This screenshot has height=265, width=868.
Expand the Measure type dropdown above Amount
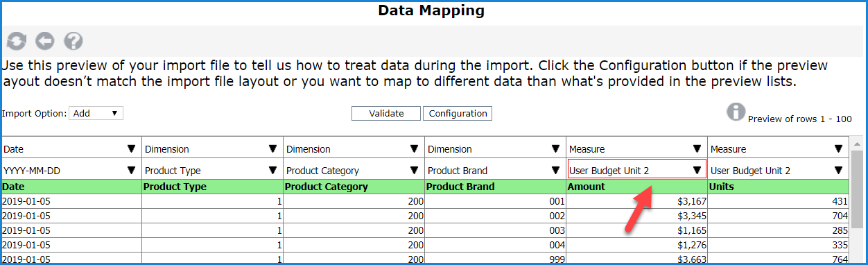635,148
